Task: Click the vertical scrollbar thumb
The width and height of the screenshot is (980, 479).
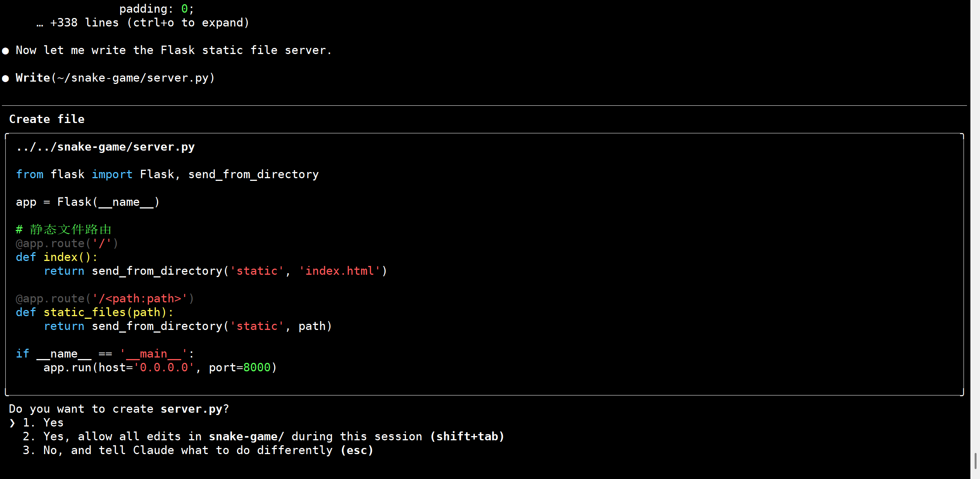Action: pyautogui.click(x=975, y=460)
